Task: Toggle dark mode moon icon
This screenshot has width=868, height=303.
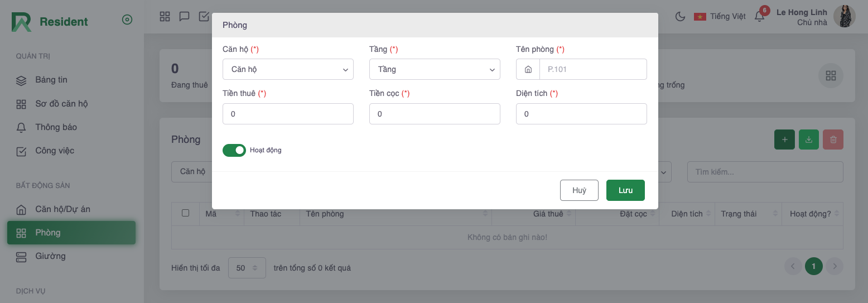Action: [680, 16]
